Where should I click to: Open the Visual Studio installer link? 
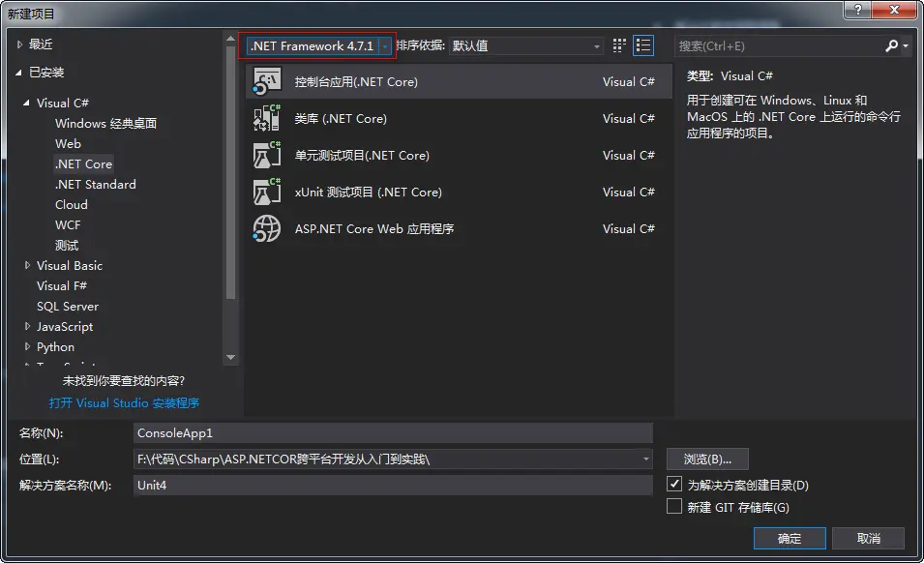[x=124, y=402]
